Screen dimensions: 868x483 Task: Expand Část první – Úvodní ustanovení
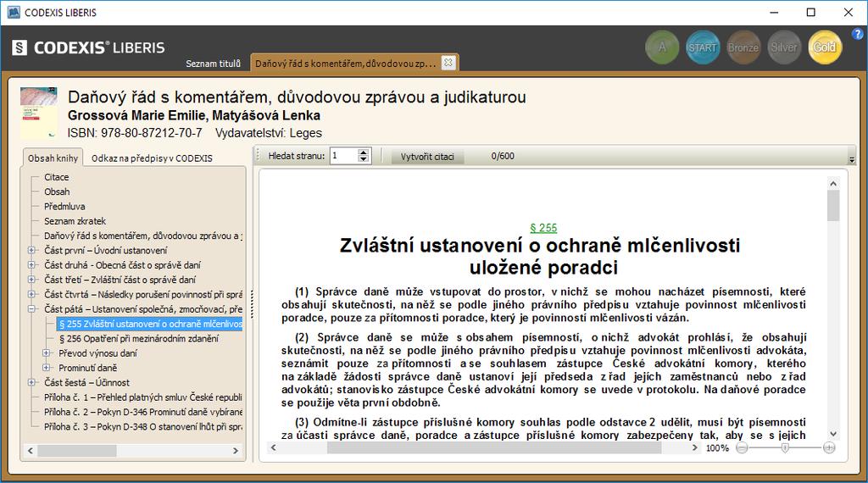click(x=32, y=250)
